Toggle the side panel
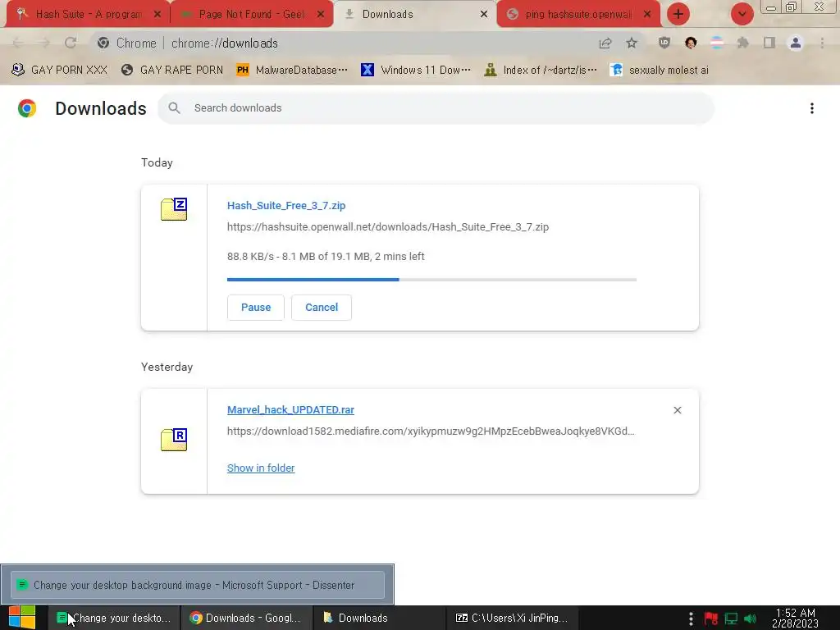This screenshot has width=840, height=630. click(769, 43)
